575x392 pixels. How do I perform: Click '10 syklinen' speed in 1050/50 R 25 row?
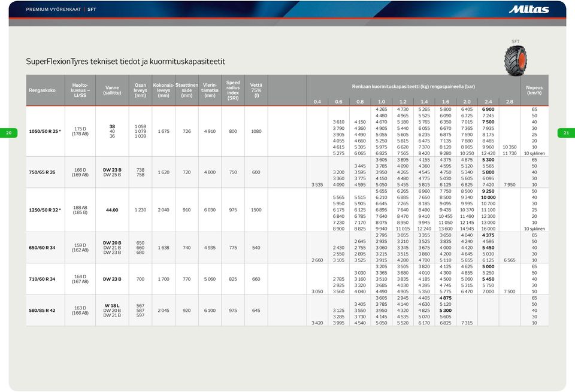tap(534, 153)
